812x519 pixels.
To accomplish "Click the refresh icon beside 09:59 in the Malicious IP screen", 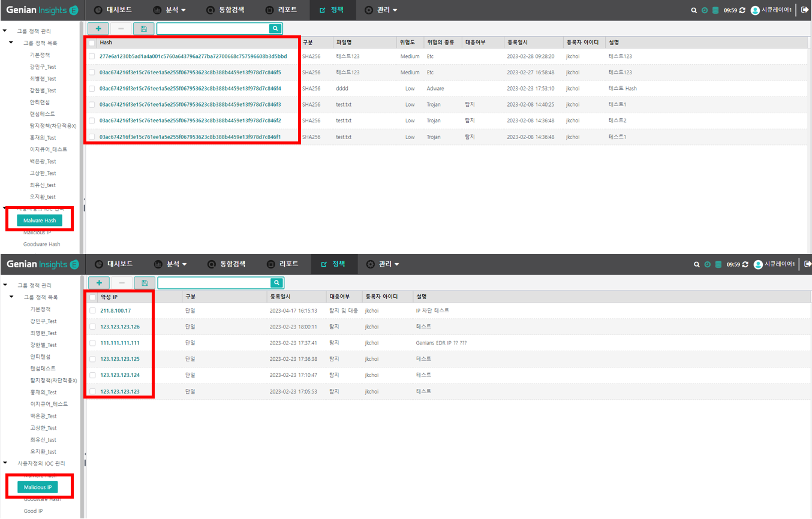I will pos(742,264).
